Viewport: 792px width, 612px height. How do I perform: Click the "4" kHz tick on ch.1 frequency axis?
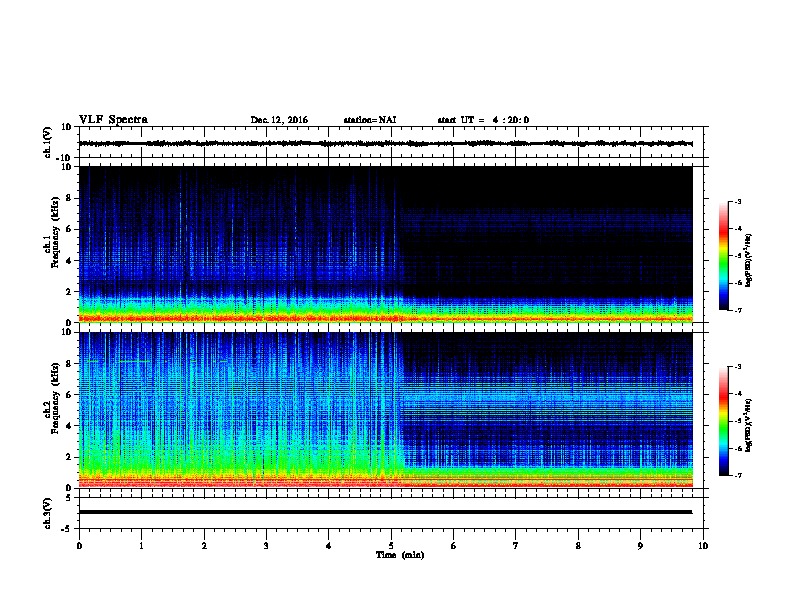click(69, 261)
